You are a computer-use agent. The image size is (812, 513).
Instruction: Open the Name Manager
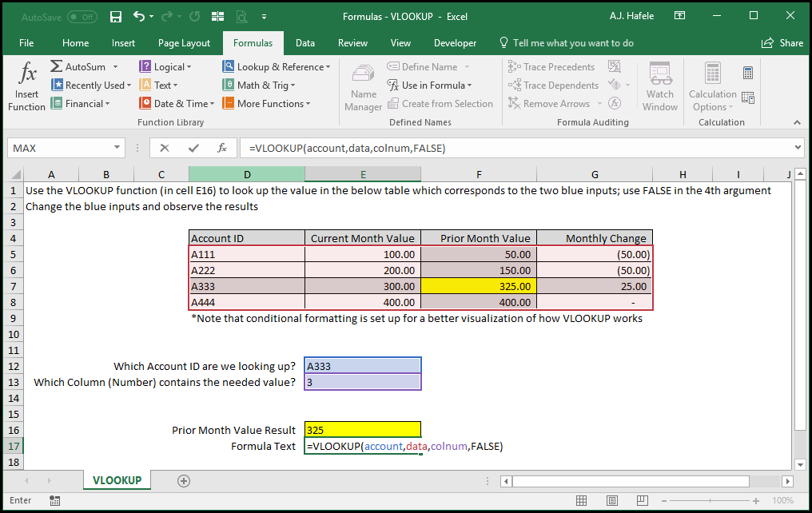[363, 87]
